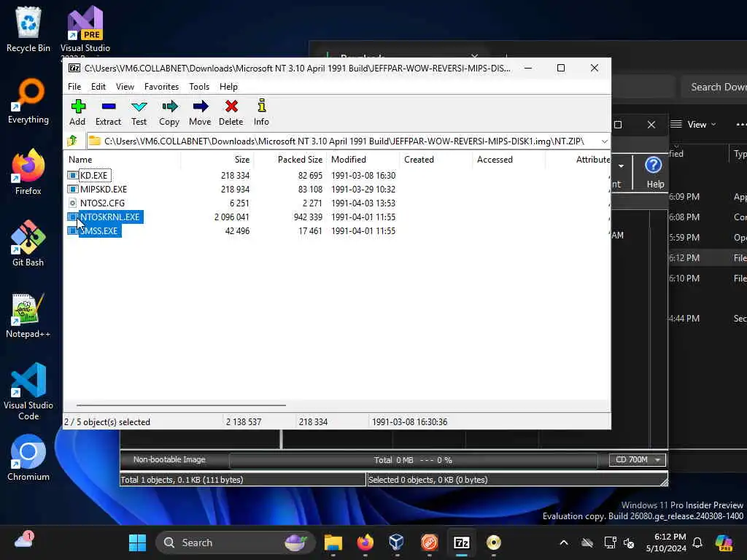Open Recycle Bin desktop icon
This screenshot has width=747, height=560.
tap(28, 28)
